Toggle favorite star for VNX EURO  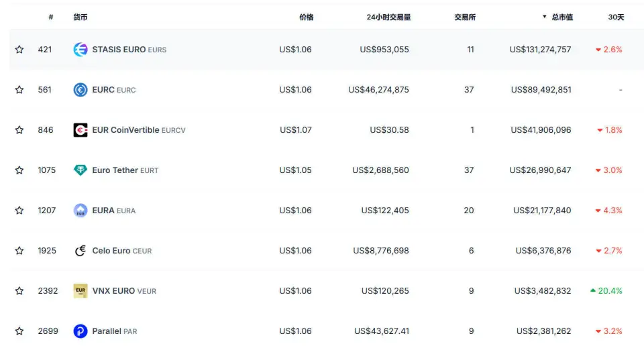point(19,291)
